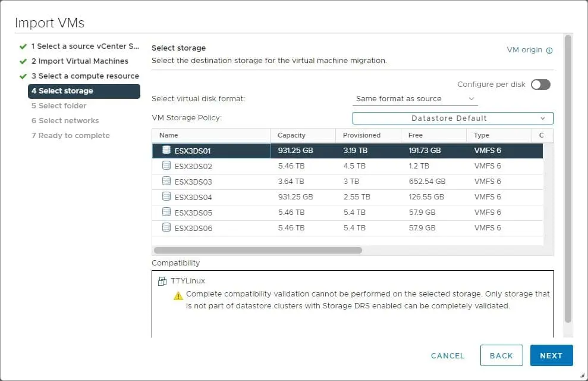The image size is (588, 381).
Task: Click the 652.54 GB free value
Action: pyautogui.click(x=427, y=182)
